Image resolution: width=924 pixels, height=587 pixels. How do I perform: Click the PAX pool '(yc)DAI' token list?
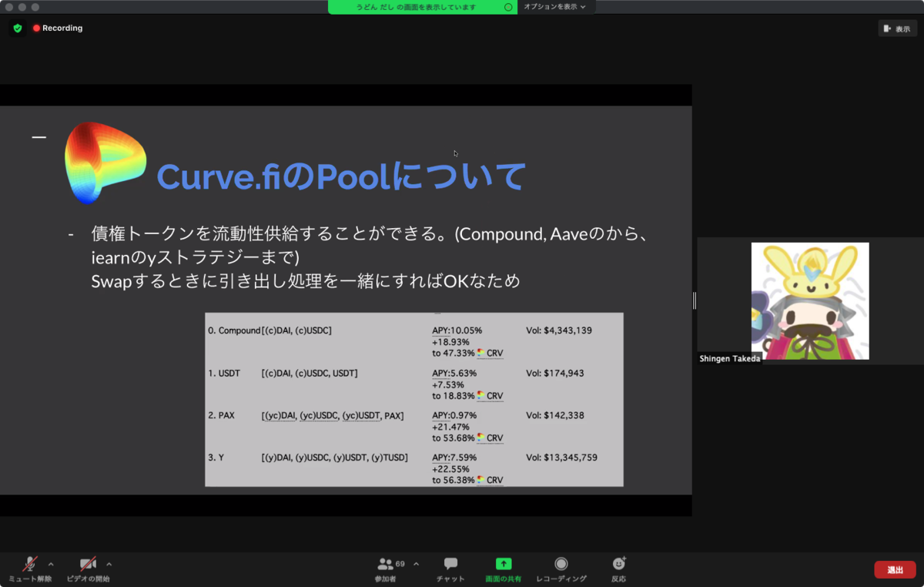click(x=333, y=415)
